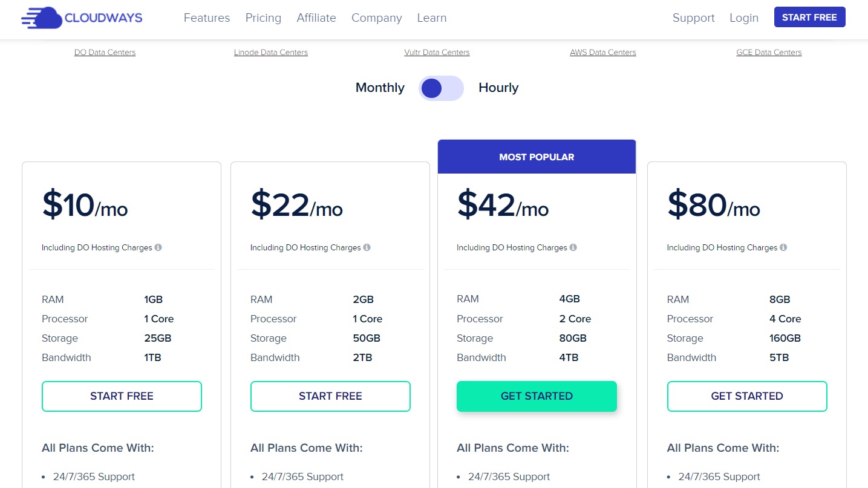This screenshot has width=868, height=488.
Task: Open the Affiliate nav item
Action: point(316,18)
